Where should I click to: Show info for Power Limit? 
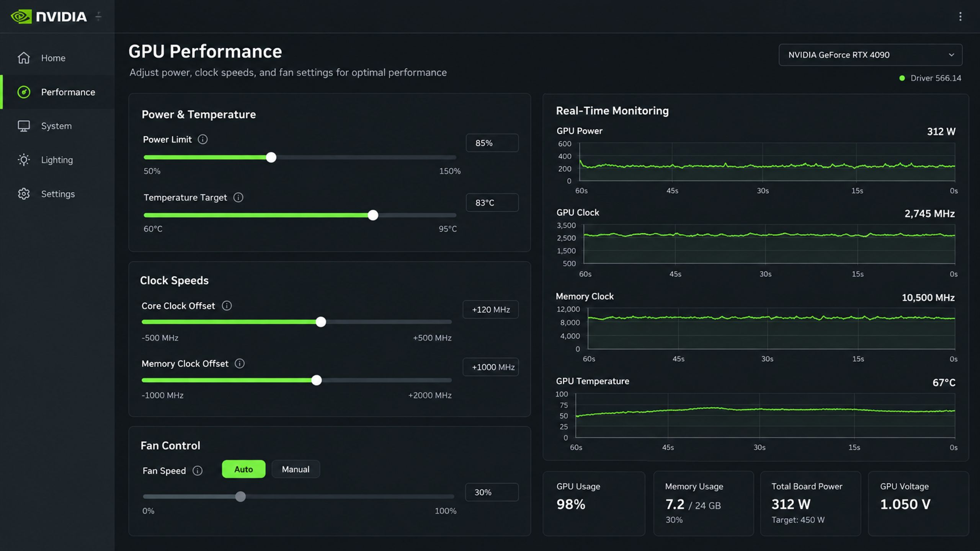point(203,139)
